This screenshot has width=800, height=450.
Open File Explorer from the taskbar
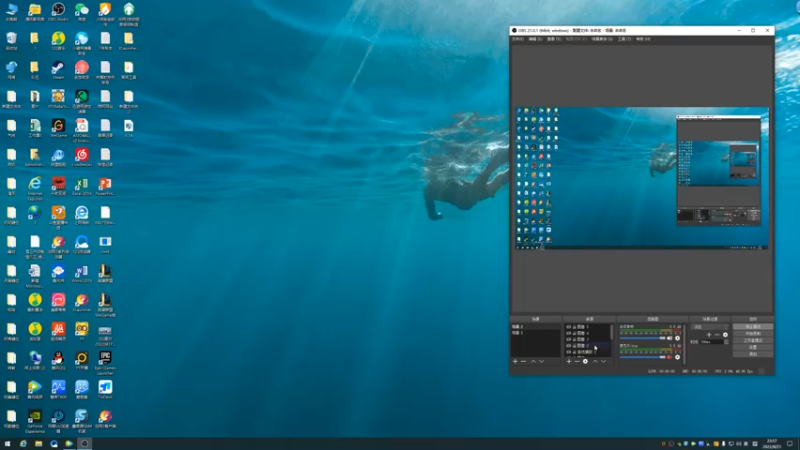tap(38, 444)
